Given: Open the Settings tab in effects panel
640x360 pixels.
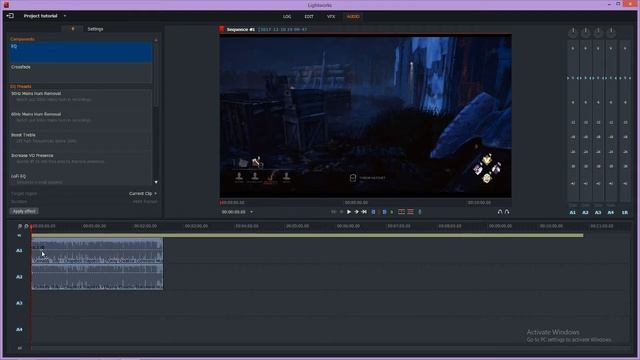Looking at the screenshot, I should click(x=96, y=29).
